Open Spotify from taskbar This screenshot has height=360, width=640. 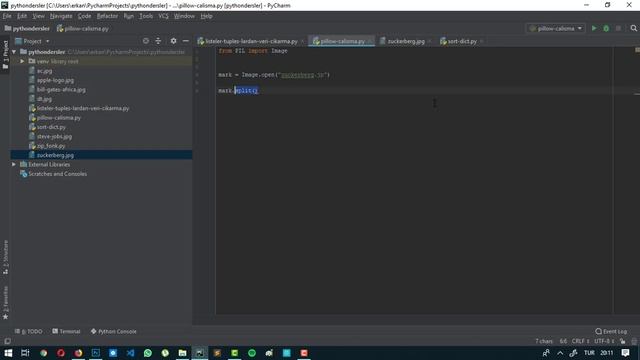click(x=252, y=353)
